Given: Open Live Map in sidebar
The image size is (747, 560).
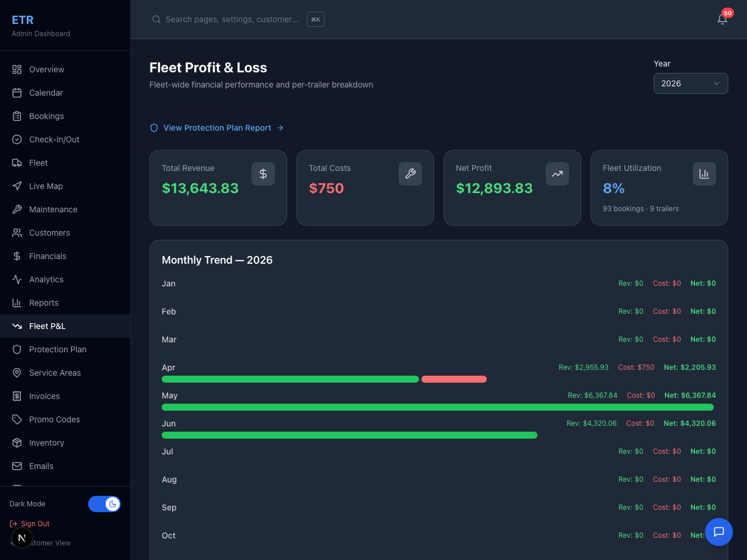Looking at the screenshot, I should tap(65, 186).
